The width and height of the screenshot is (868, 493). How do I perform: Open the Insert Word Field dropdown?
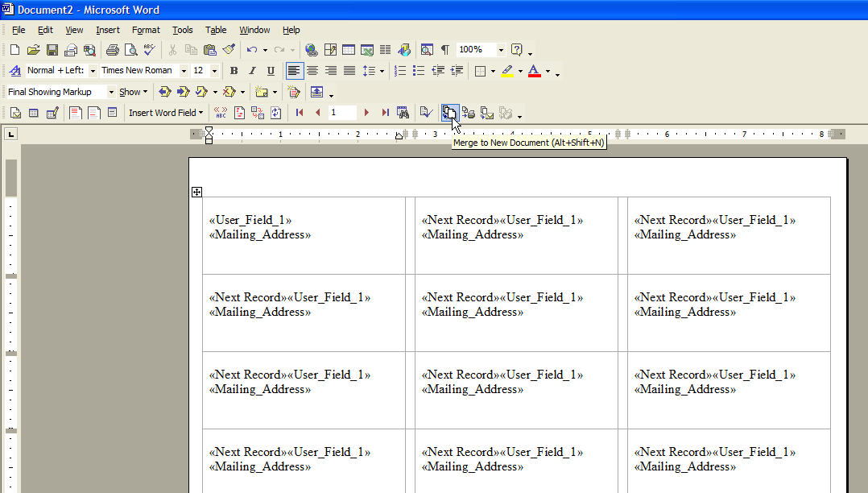point(166,113)
